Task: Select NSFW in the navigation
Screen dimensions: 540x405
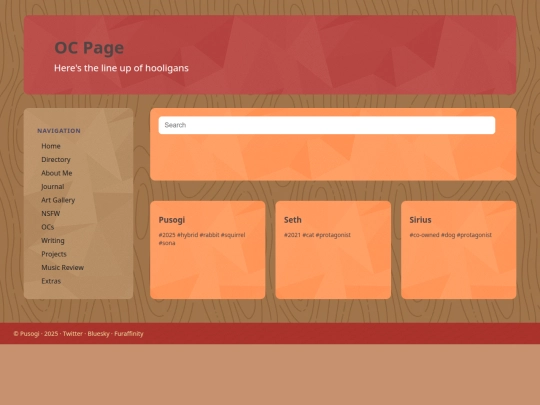Action: (x=51, y=213)
